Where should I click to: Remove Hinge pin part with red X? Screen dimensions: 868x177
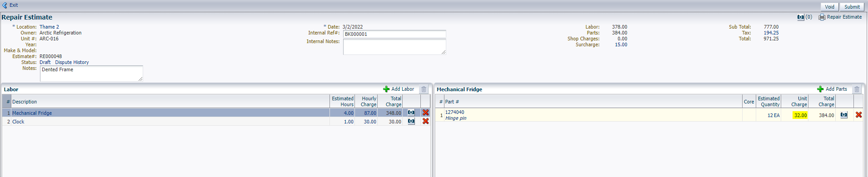(x=858, y=115)
